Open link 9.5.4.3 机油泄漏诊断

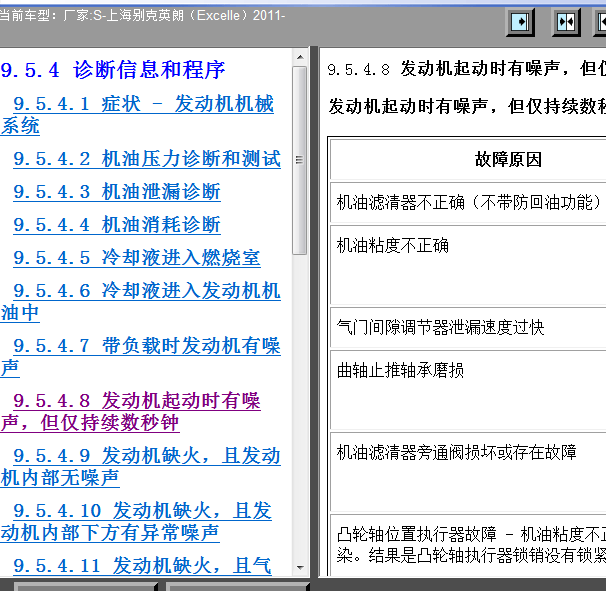(117, 192)
